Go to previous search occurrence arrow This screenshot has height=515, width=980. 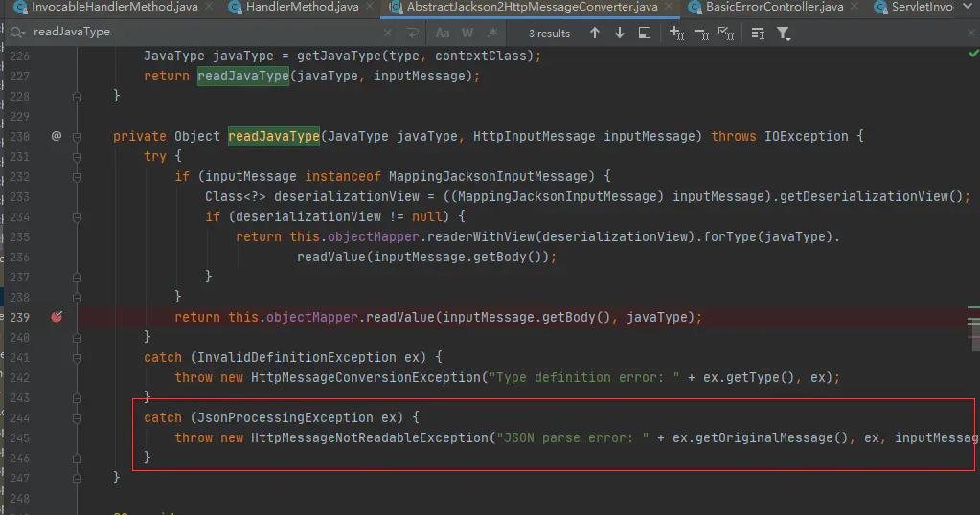[595, 33]
